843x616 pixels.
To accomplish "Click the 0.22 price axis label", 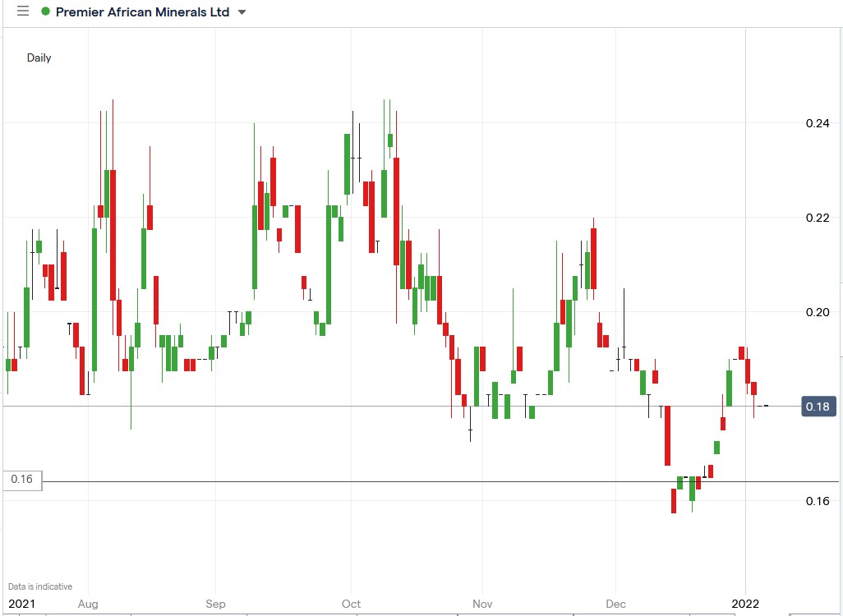I will [817, 218].
